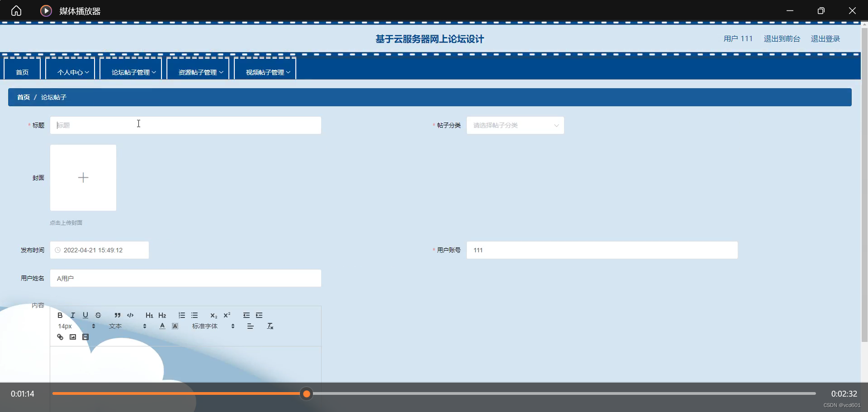Clear text formatting

(x=270, y=326)
